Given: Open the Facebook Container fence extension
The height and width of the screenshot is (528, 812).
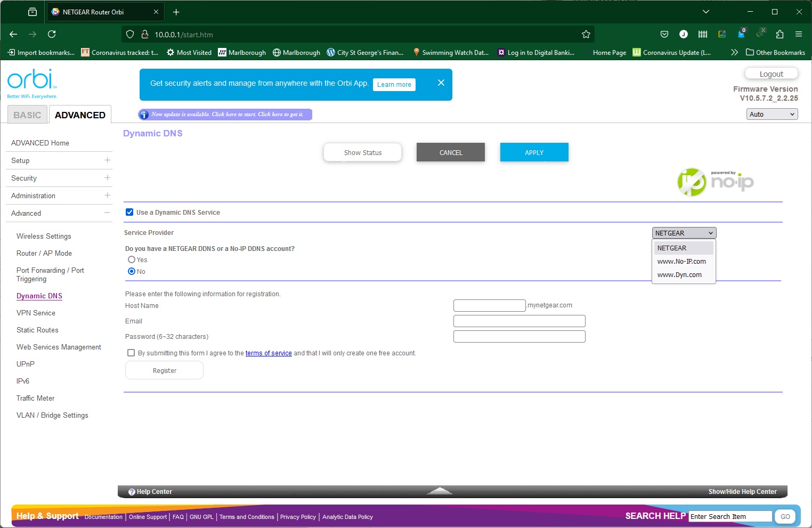Looking at the screenshot, I should coord(703,34).
